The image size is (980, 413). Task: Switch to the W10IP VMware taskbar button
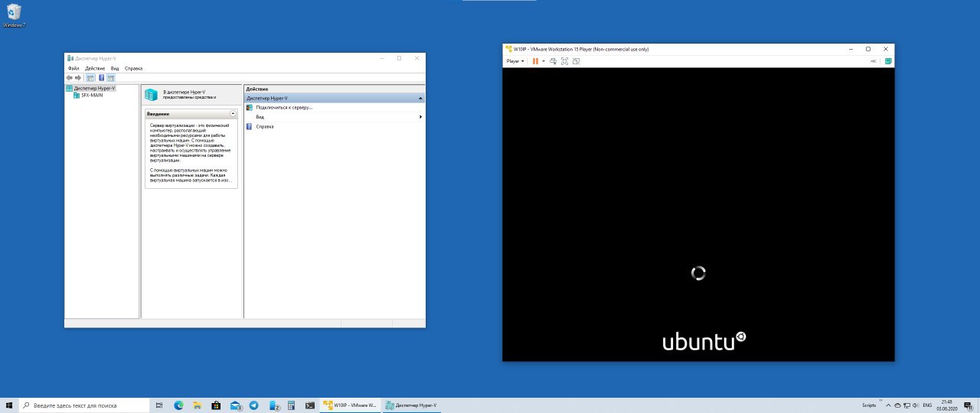click(350, 405)
